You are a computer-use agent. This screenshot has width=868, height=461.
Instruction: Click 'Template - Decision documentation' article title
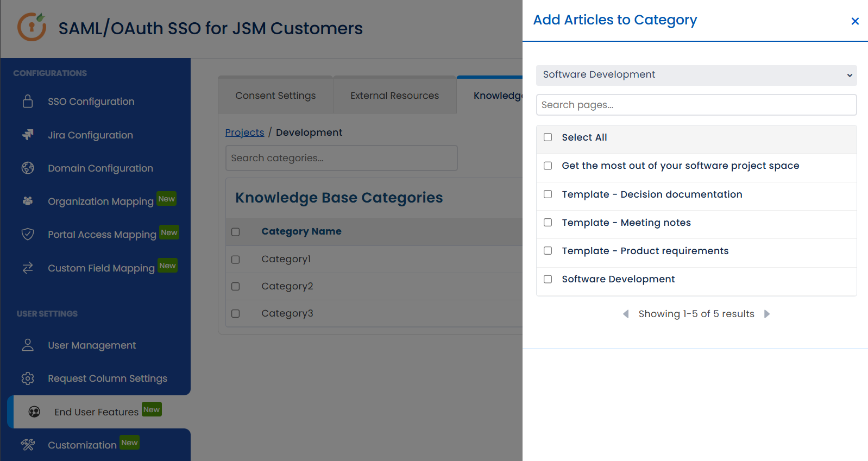(652, 194)
